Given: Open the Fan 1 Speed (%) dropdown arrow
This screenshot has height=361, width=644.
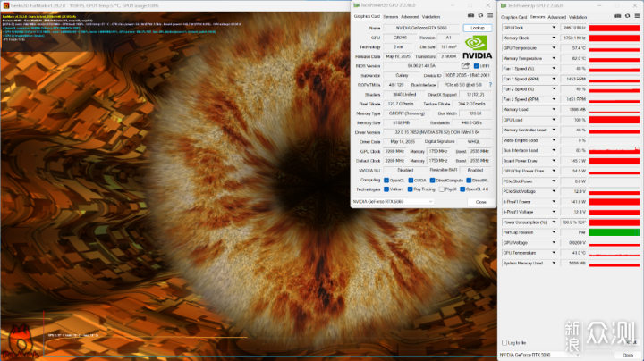Looking at the screenshot, I should coord(554,69).
